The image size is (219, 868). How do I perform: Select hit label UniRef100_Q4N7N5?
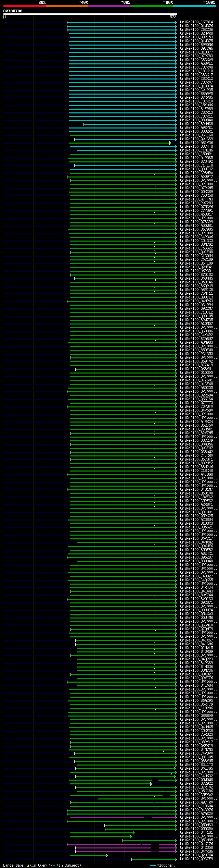pos(196,750)
